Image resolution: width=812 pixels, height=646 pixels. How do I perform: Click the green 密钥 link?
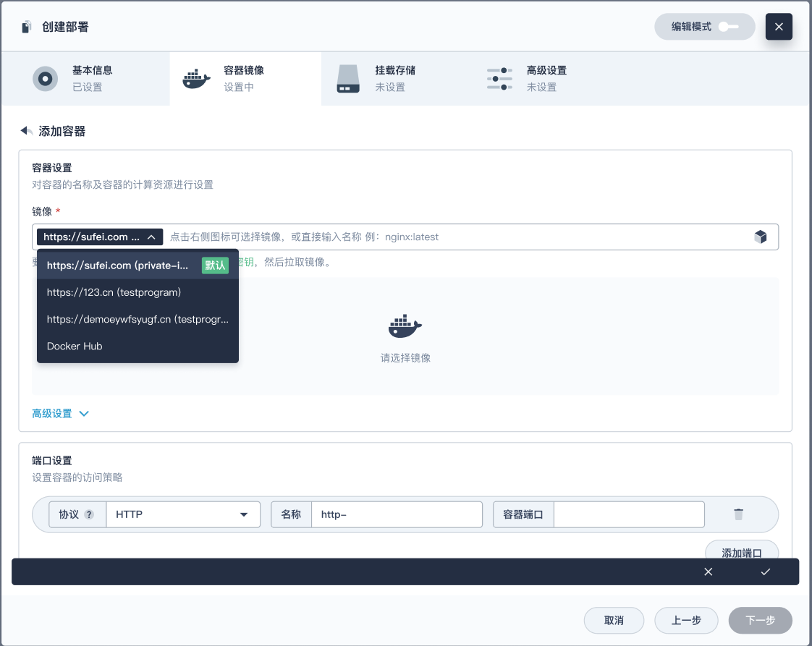coord(246,262)
